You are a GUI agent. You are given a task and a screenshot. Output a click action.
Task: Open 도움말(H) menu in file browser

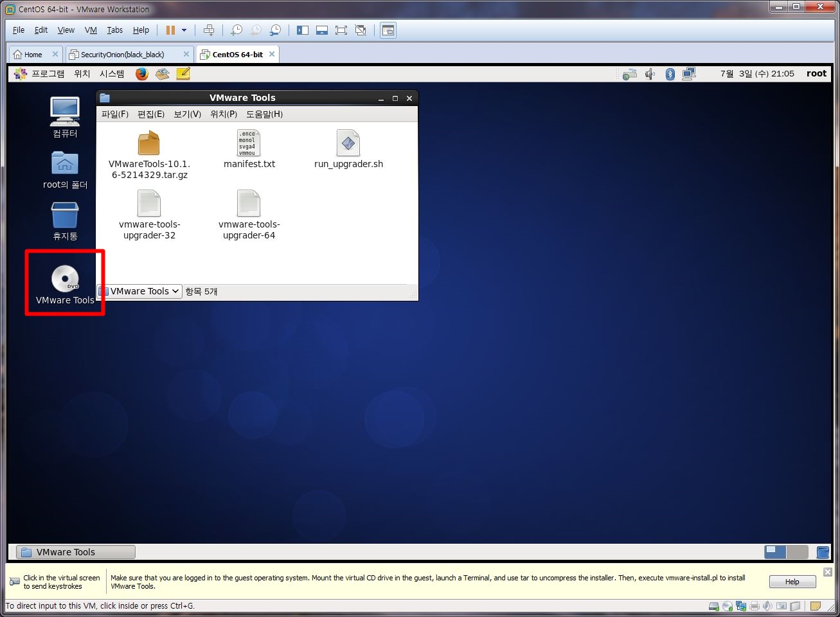tap(264, 114)
